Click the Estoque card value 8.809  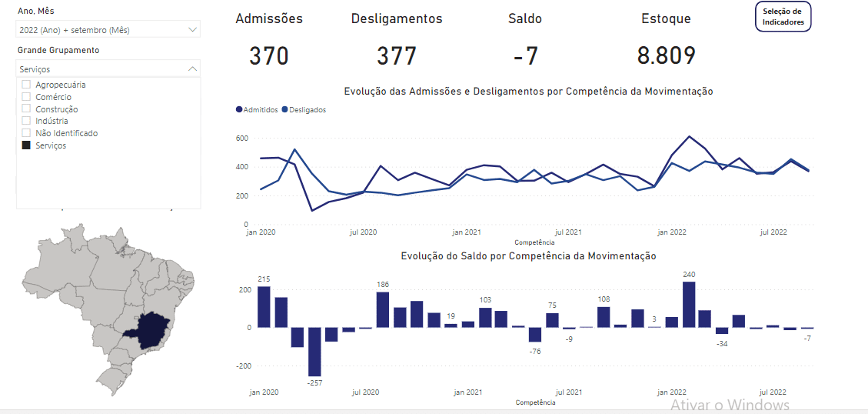tap(666, 56)
